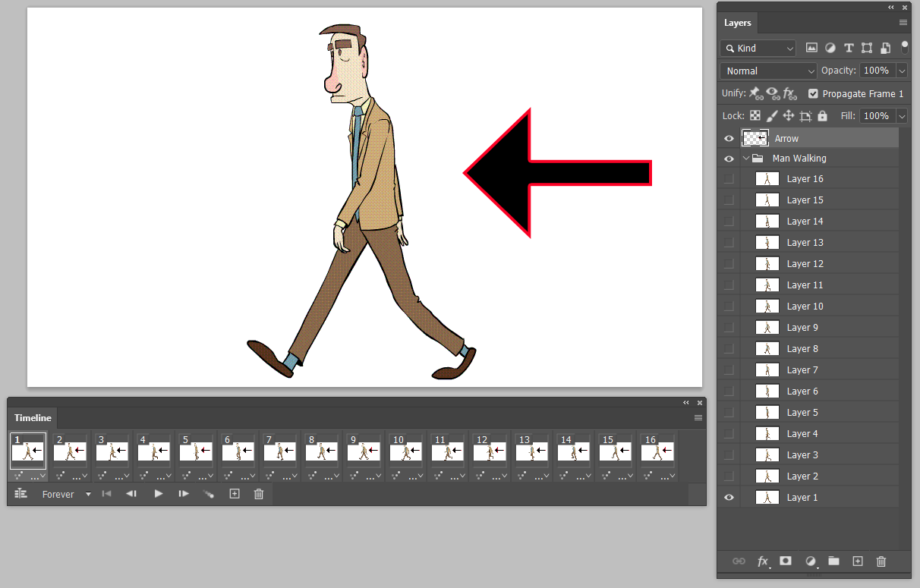Create a new fill or adjustment layer
Screen dimensions: 920x588
pos(811,561)
